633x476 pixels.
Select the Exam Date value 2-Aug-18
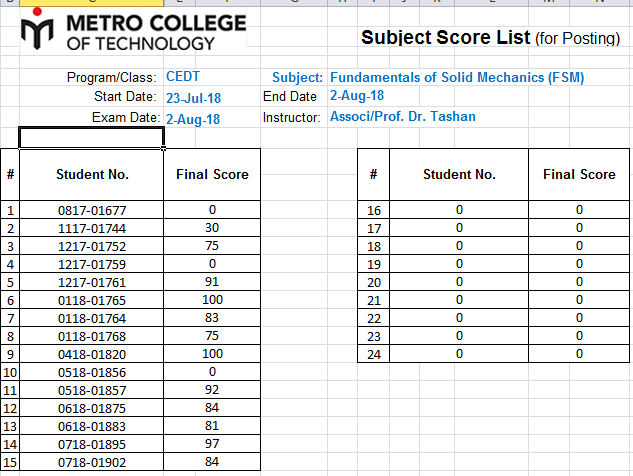[193, 119]
